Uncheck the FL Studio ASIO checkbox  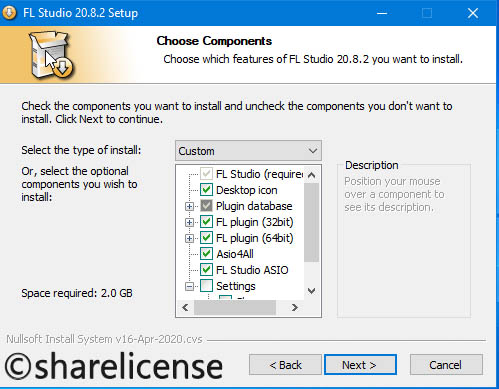[x=206, y=270]
